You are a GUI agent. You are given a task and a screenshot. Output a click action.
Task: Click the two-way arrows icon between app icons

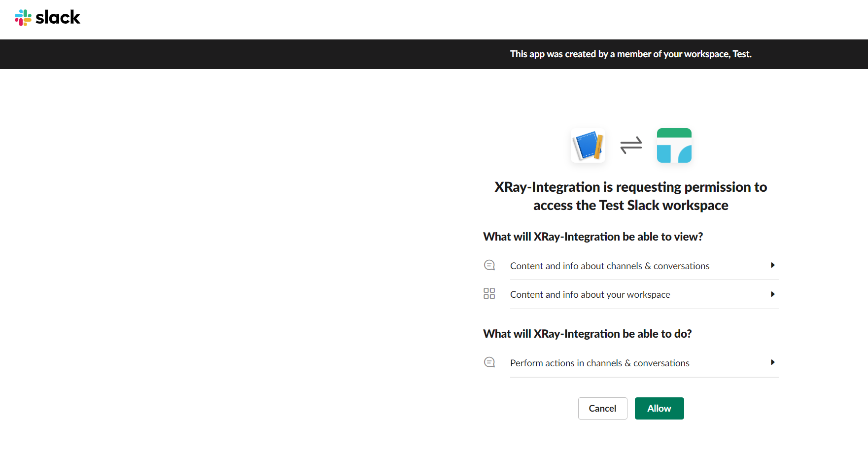631,145
